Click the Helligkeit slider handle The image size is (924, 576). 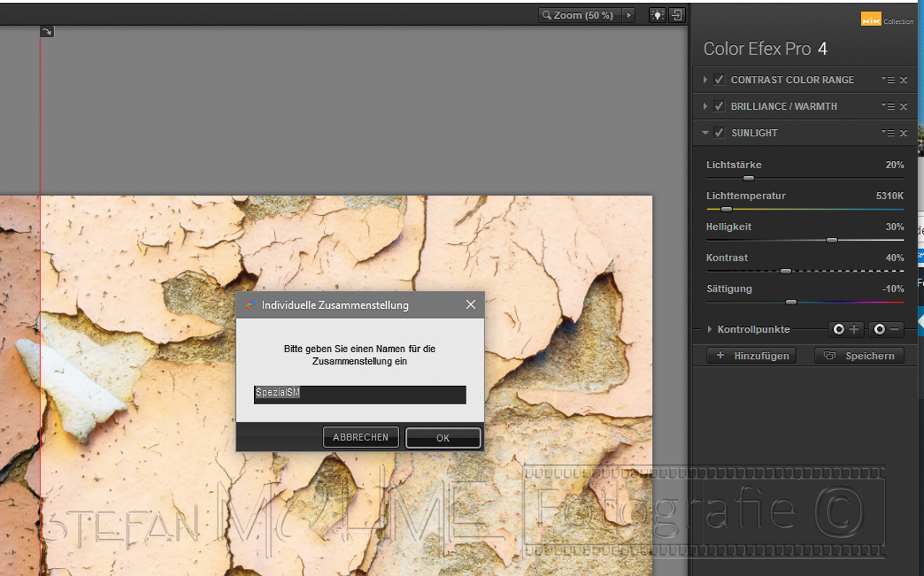[832, 240]
